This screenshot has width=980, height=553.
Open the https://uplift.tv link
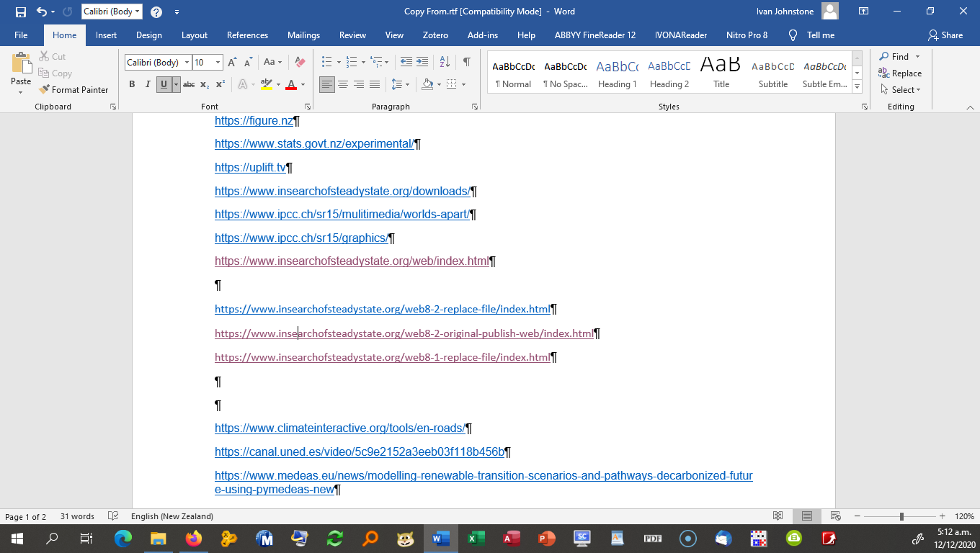pyautogui.click(x=250, y=167)
